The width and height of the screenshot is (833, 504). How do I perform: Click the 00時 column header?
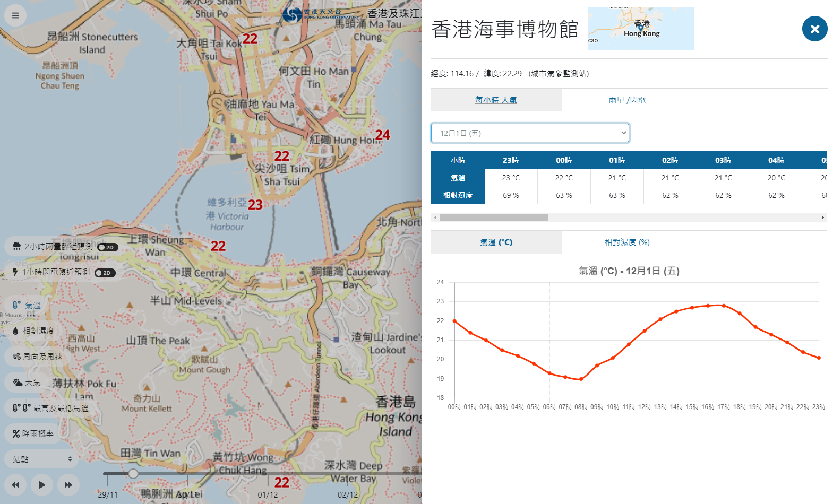(x=564, y=160)
